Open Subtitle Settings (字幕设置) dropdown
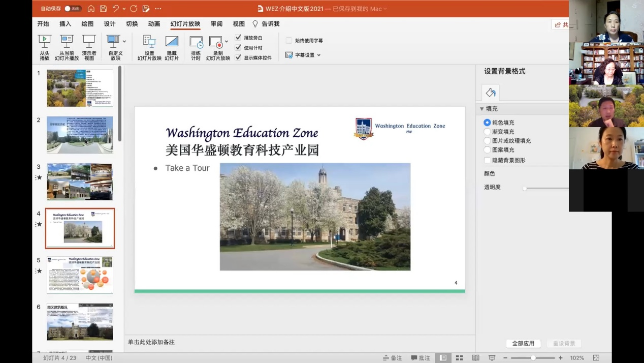Viewport: 644px width, 363px height. [303, 55]
